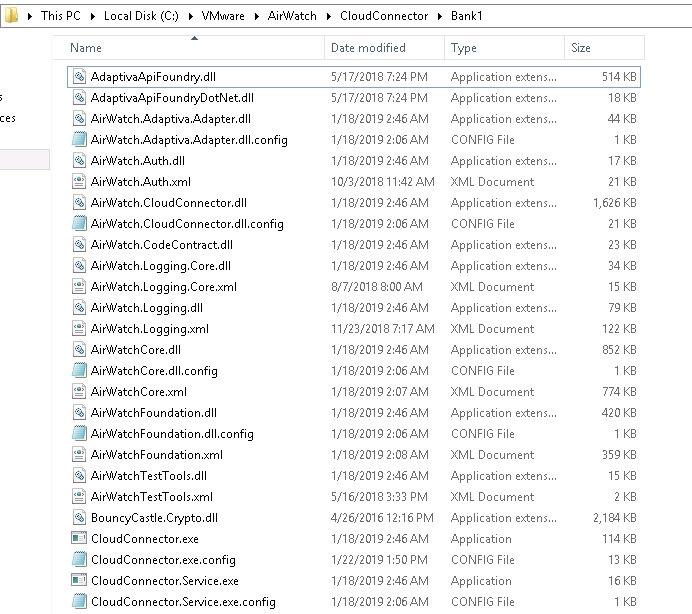692x614 pixels.
Task: Click the AdaptivaApiFoundryDotNet.dll file icon
Action: click(79, 98)
